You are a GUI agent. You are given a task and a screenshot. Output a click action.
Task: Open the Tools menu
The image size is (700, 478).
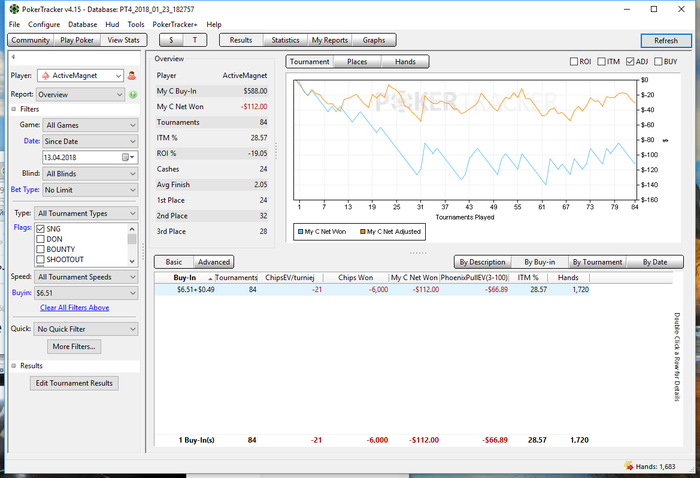coord(136,25)
